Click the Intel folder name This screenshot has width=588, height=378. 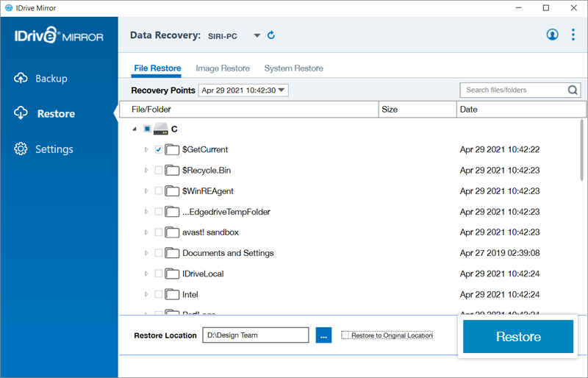(190, 295)
